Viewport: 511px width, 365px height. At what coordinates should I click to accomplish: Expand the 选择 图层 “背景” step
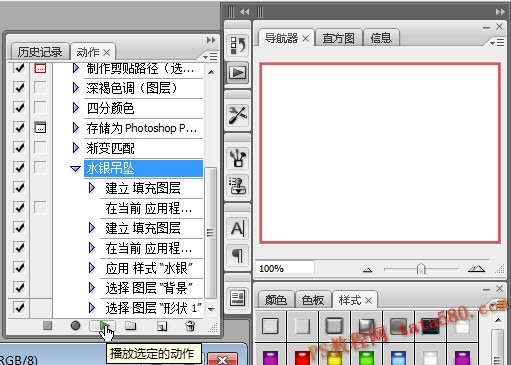(92, 288)
